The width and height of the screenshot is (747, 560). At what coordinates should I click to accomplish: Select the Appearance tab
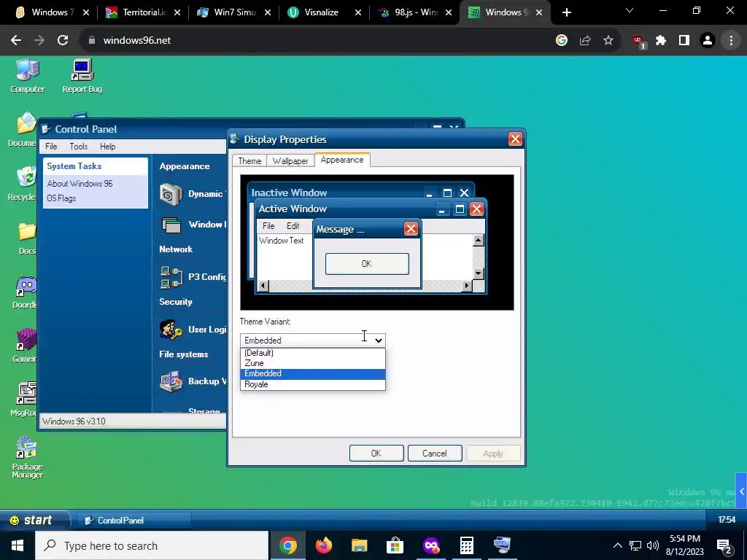pyautogui.click(x=342, y=160)
